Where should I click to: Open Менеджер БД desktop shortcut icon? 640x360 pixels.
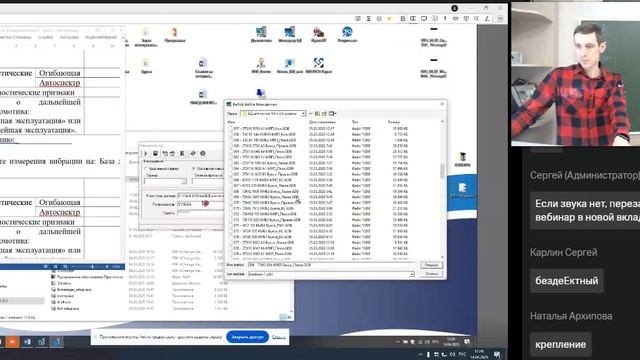290,34
